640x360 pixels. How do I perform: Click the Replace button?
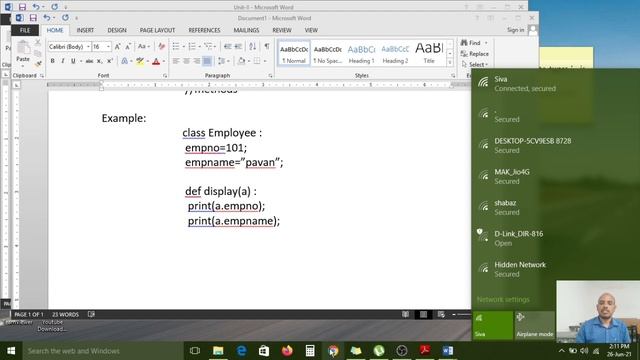474,53
